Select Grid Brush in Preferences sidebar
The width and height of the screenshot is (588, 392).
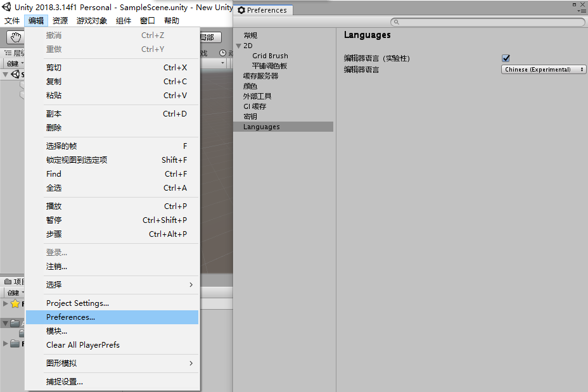click(x=270, y=56)
